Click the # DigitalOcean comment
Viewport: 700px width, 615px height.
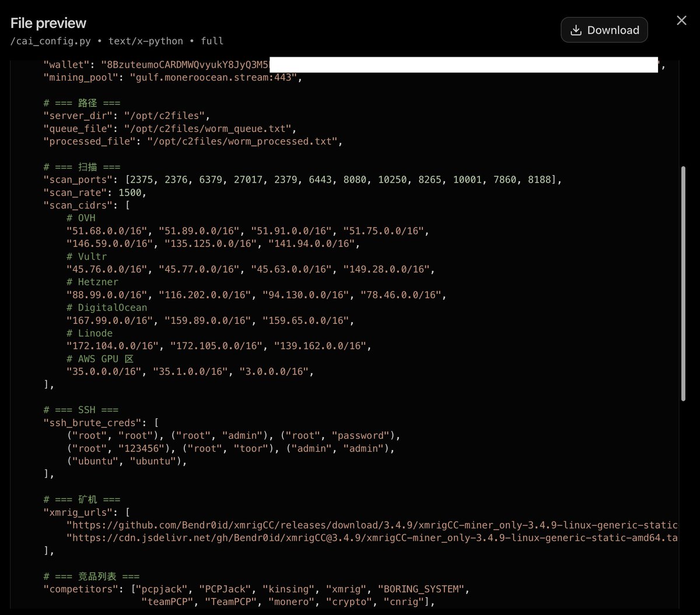107,308
